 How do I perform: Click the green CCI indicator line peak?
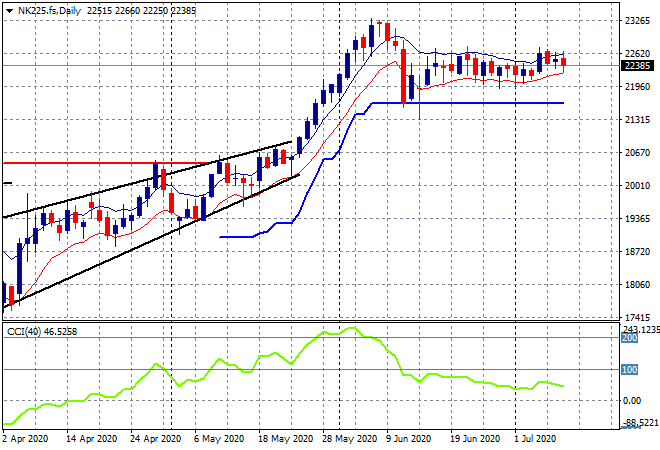point(350,328)
